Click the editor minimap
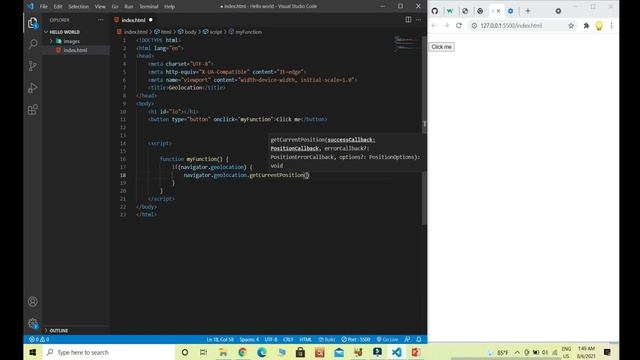Viewport: 640px width, 360px height. coord(406,43)
